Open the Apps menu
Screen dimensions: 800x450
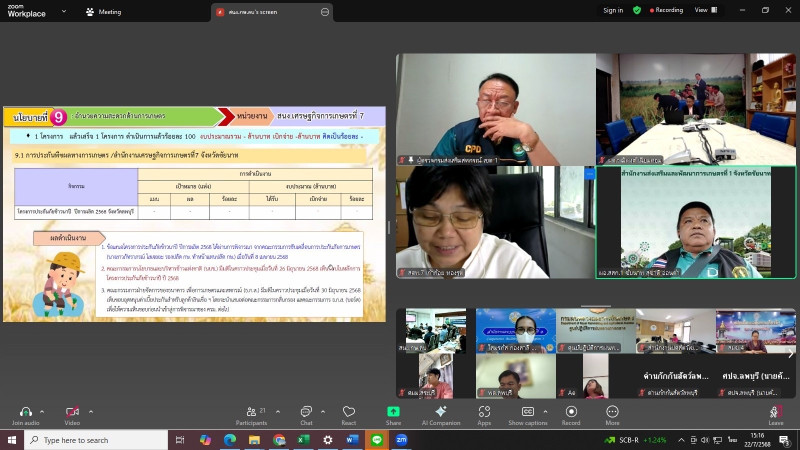484,412
